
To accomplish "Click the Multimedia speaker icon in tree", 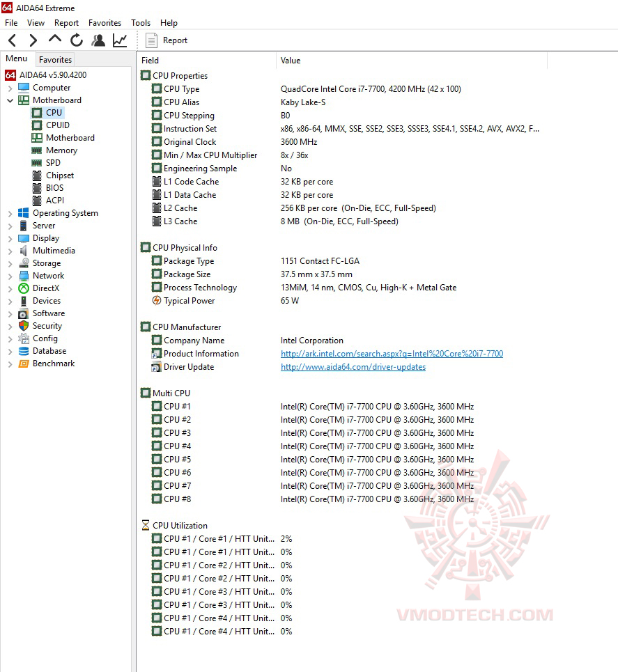I will [24, 251].
